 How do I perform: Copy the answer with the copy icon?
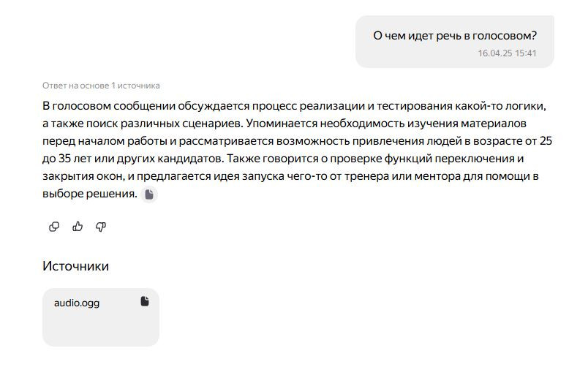coord(53,227)
